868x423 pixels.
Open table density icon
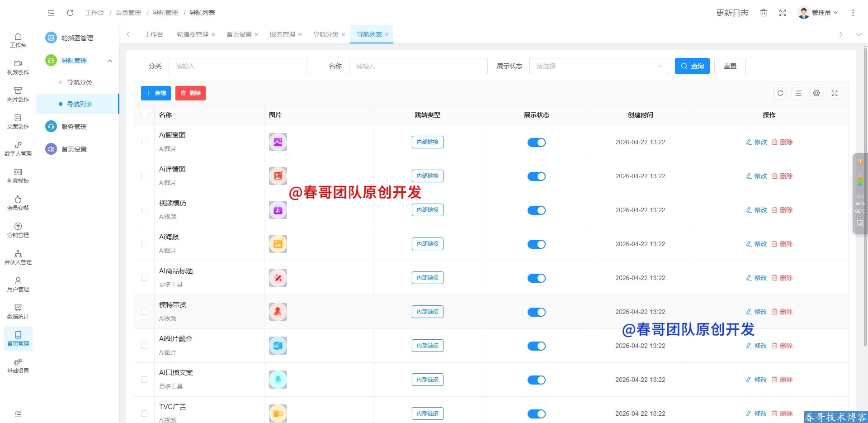point(798,93)
